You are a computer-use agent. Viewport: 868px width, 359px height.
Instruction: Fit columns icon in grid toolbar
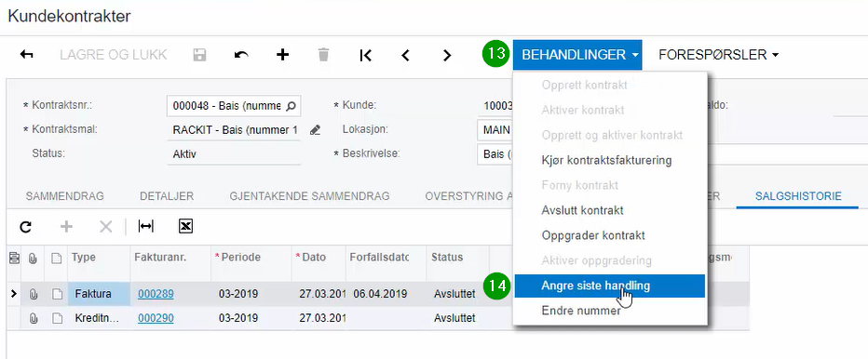click(x=145, y=226)
